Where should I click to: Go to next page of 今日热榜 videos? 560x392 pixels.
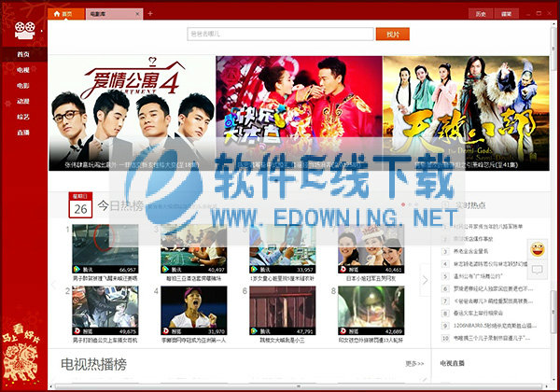point(426,280)
